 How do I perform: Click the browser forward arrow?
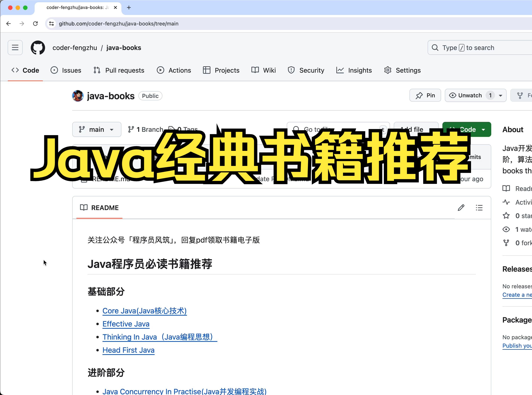pyautogui.click(x=22, y=23)
